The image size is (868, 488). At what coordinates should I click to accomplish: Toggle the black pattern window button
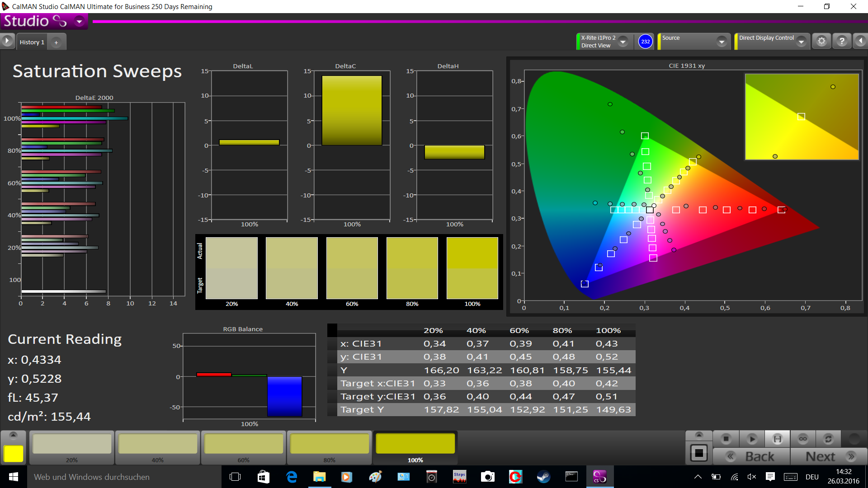(x=699, y=453)
